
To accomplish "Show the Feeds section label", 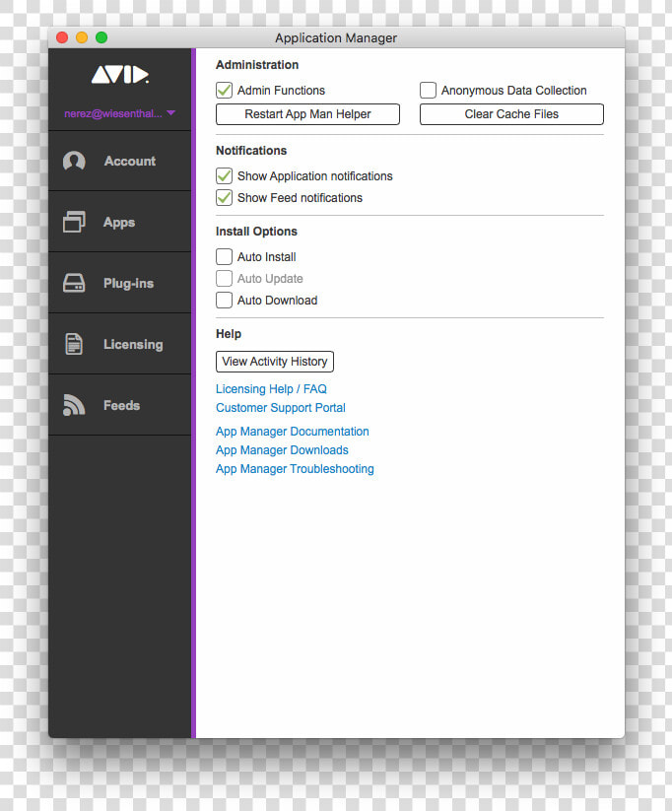I will [x=121, y=405].
